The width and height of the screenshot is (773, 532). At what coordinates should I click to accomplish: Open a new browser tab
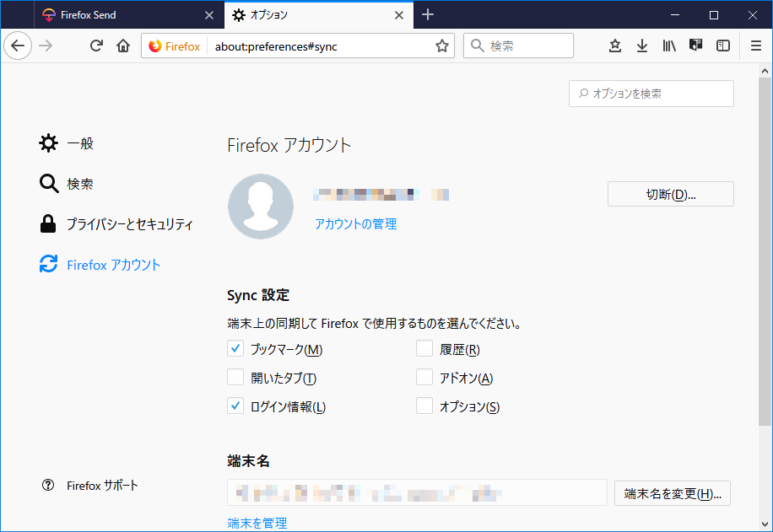click(427, 14)
